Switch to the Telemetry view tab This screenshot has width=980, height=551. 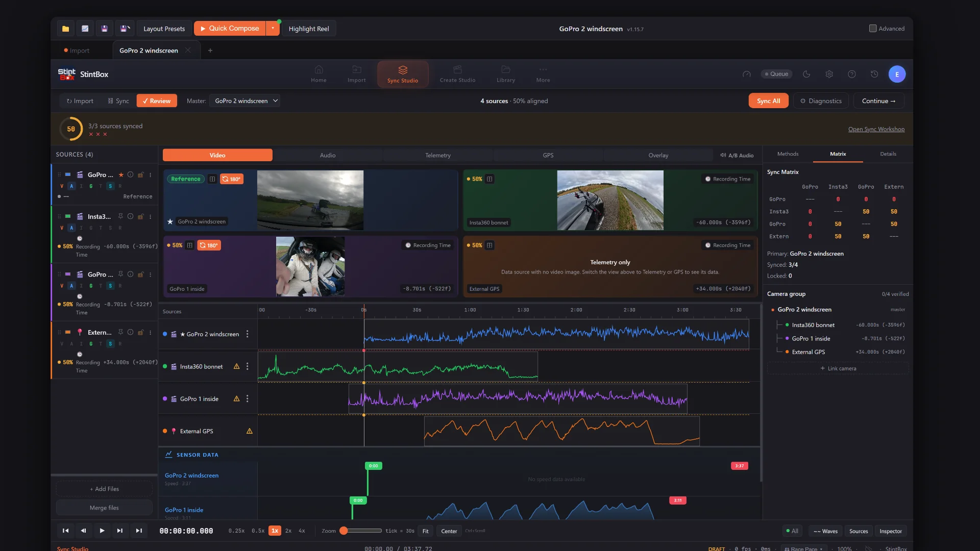coord(438,155)
